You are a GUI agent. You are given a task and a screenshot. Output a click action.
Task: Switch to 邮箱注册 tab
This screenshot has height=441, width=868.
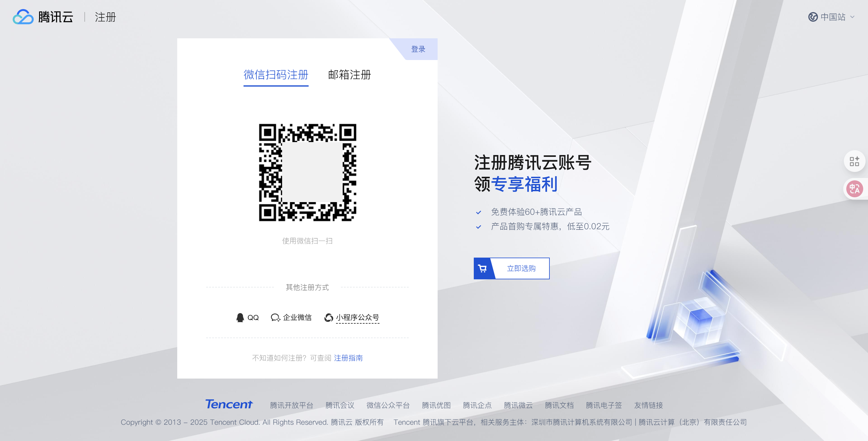[x=349, y=75]
